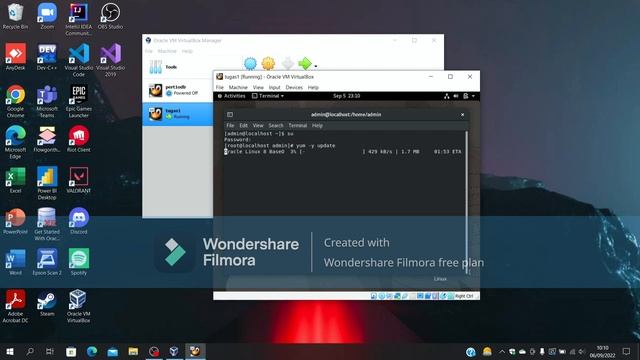Viewport: 640px width, 360px height.
Task: Open Power BI Desktop shortcut
Action: coord(47,183)
